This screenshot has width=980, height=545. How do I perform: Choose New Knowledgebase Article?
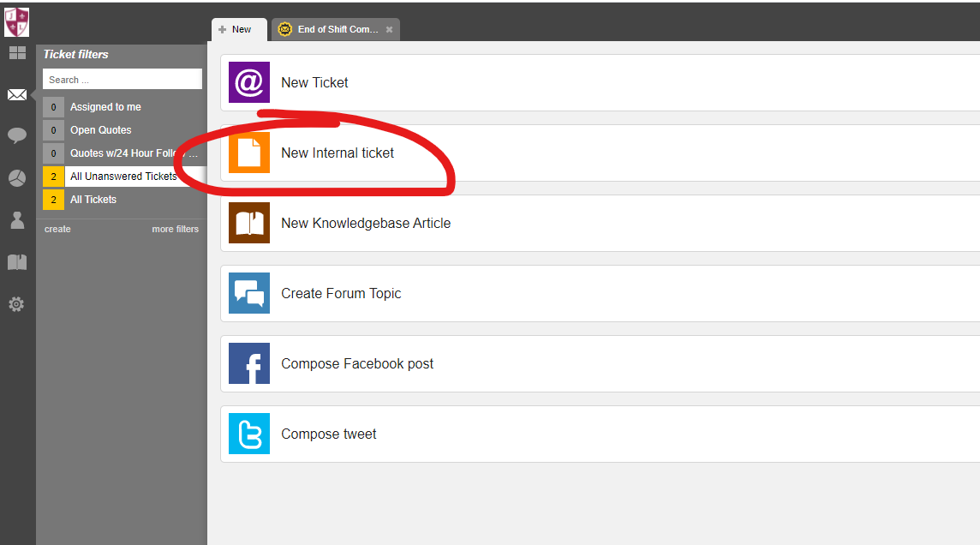tap(600, 223)
